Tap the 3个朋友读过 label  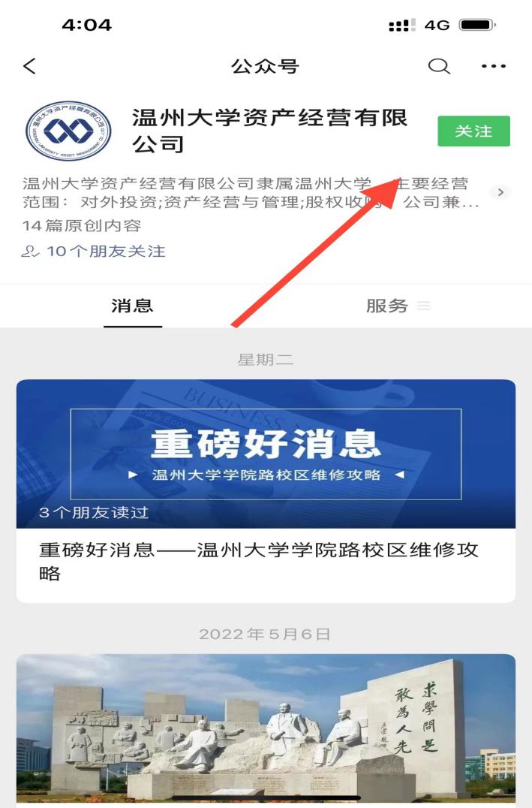point(94,513)
